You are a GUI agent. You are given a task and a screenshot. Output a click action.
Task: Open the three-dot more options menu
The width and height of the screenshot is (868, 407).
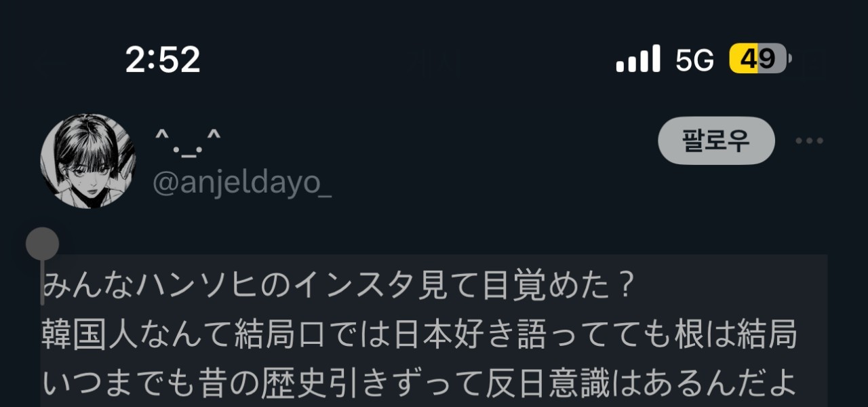tap(809, 141)
